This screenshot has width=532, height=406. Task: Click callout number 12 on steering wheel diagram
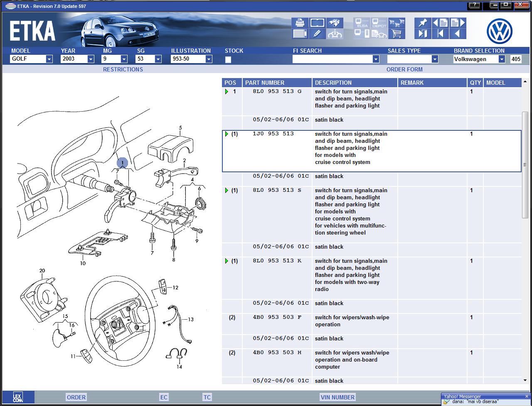click(x=175, y=287)
